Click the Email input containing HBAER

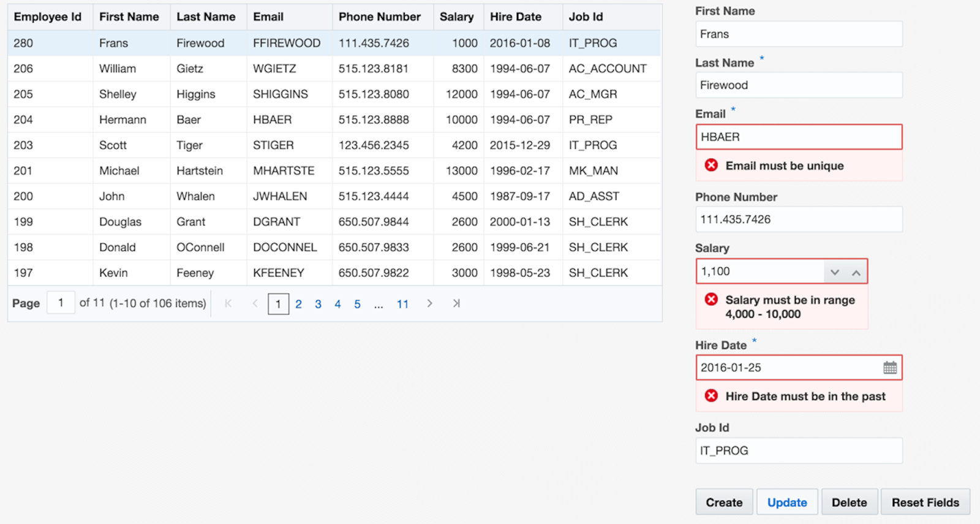tap(799, 137)
